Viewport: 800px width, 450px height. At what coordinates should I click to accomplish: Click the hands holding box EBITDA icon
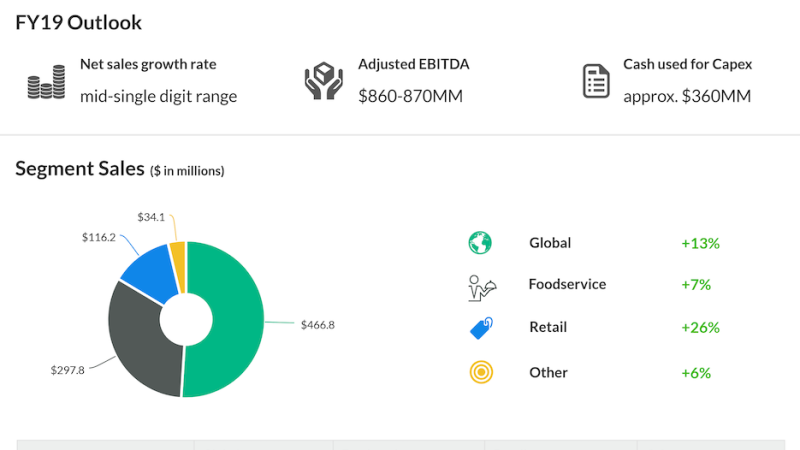tap(323, 82)
